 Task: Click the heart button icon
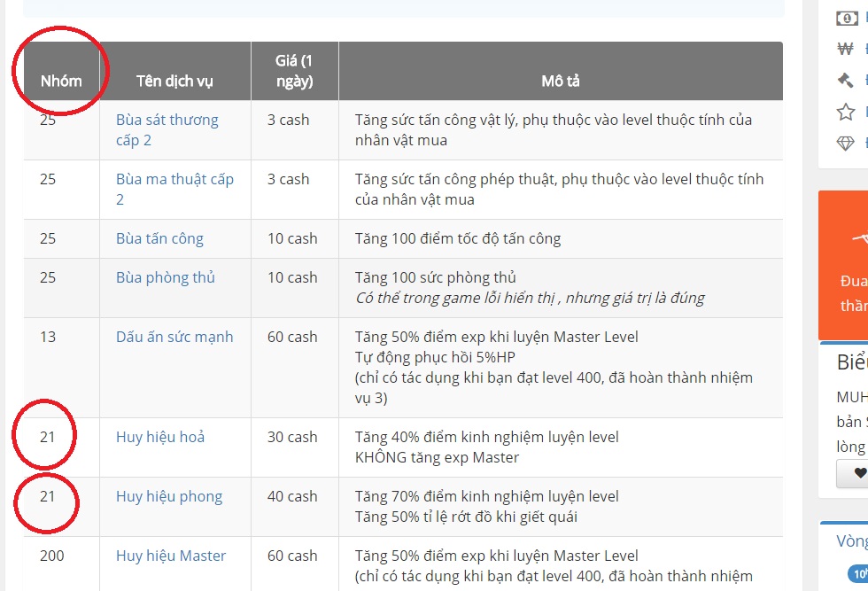pos(858,473)
